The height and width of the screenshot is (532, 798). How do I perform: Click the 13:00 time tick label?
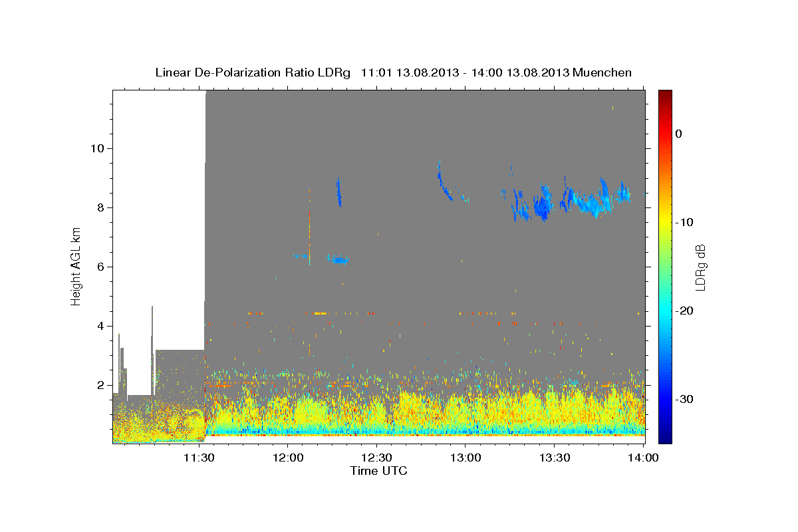point(465,458)
